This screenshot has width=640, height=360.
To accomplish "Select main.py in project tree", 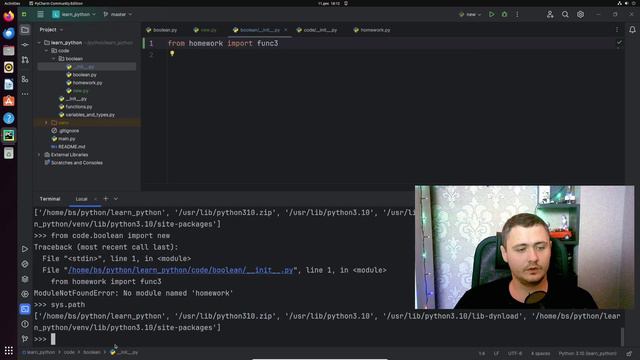I will (x=67, y=139).
